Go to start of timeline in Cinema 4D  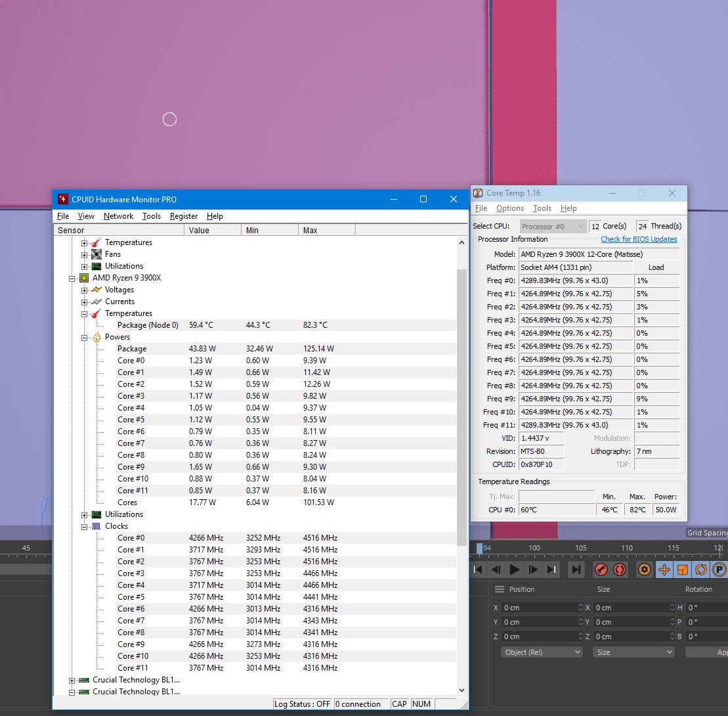pos(478,570)
